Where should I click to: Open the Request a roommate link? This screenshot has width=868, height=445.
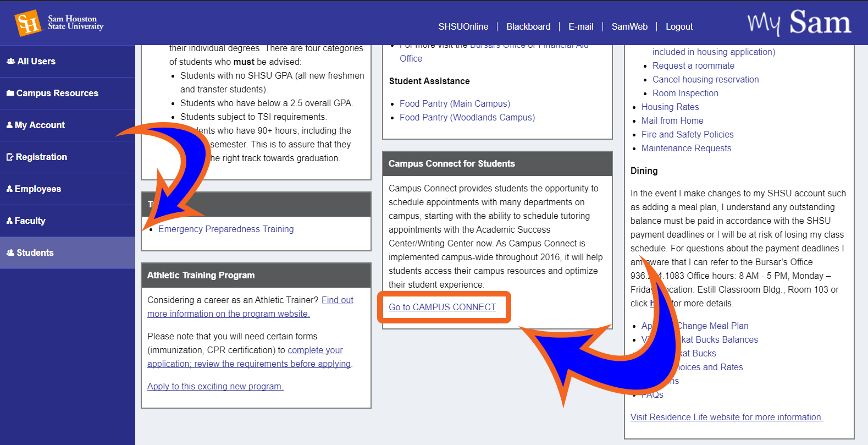pyautogui.click(x=693, y=65)
